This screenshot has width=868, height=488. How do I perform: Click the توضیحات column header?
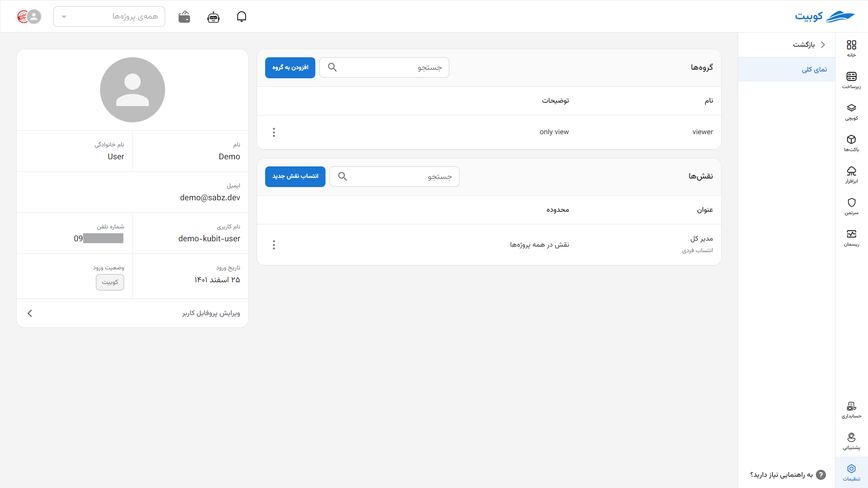pyautogui.click(x=555, y=101)
